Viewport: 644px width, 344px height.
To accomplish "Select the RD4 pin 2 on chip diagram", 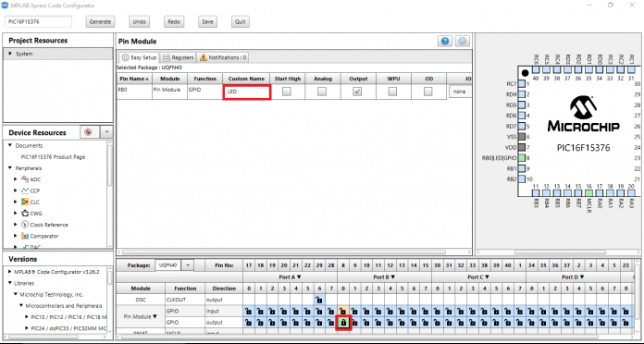I will pos(522,94).
